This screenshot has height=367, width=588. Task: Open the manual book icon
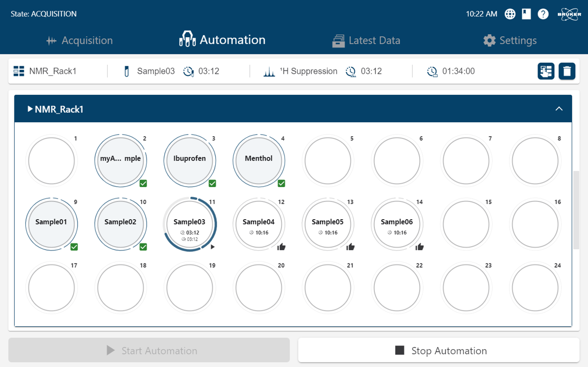526,14
